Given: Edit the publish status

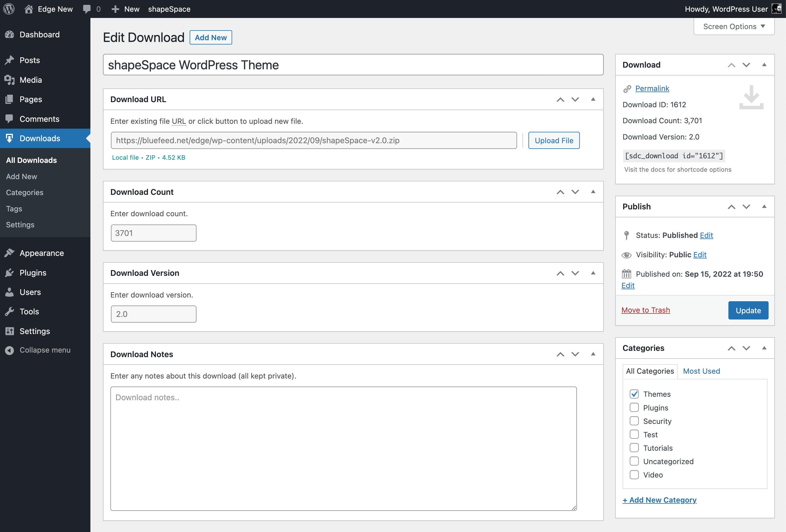Looking at the screenshot, I should click(x=706, y=235).
